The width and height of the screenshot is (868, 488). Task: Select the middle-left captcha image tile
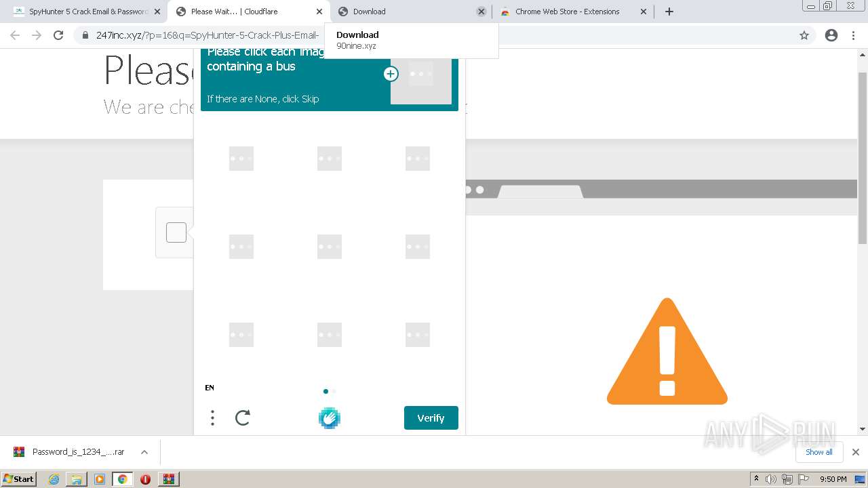coord(241,247)
